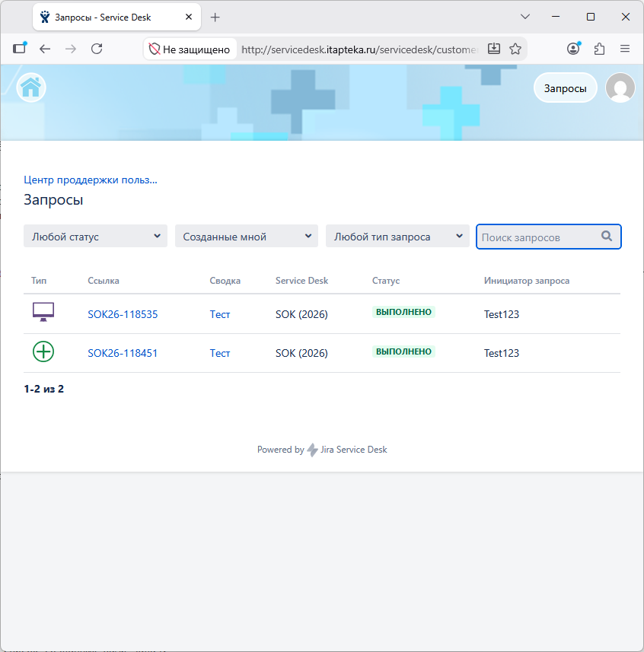
Task: Select the 'Запросы - Service Desk' browser tab
Action: (x=116, y=17)
